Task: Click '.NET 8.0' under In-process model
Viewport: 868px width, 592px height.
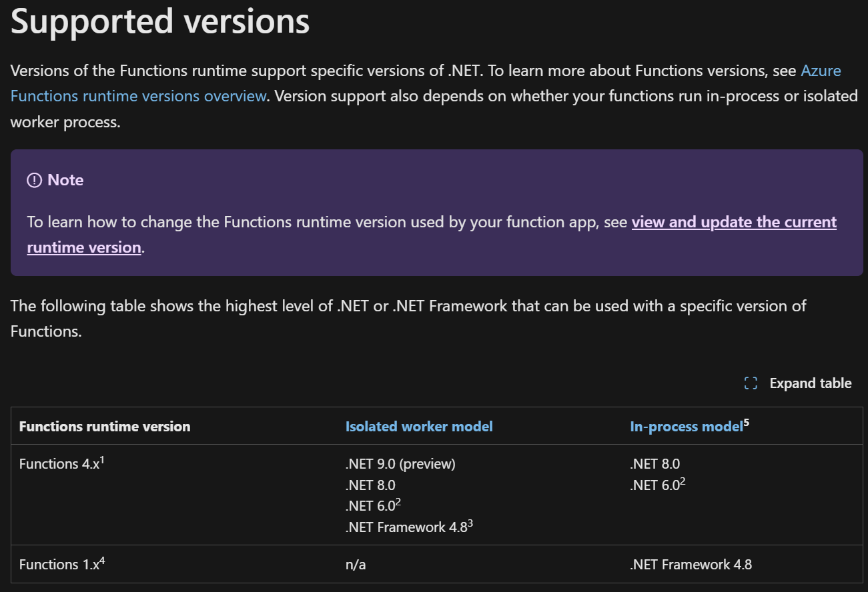Action: tap(655, 464)
